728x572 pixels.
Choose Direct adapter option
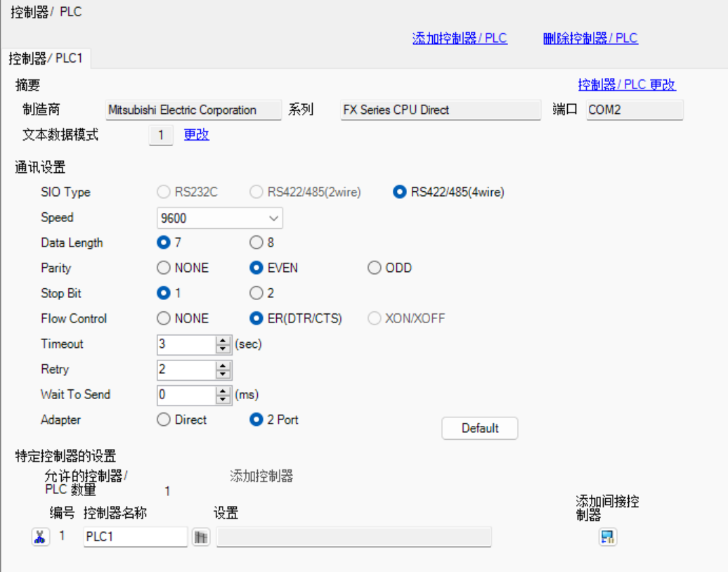pos(164,420)
